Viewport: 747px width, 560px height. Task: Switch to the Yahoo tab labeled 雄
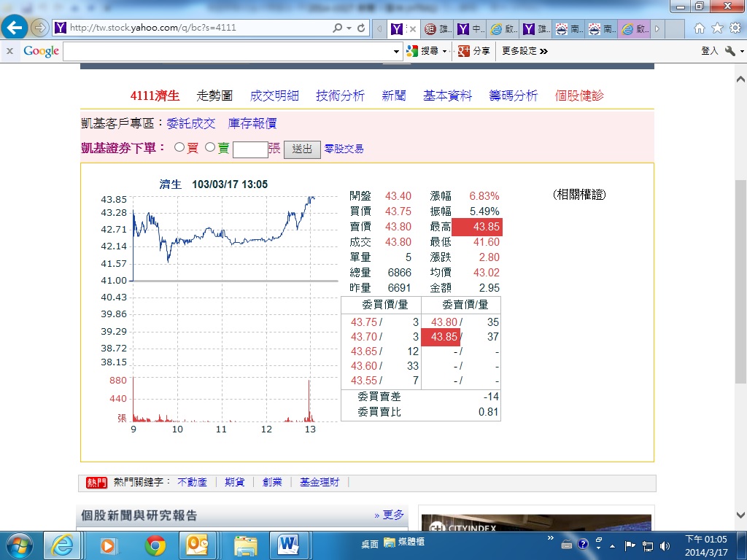[536, 29]
